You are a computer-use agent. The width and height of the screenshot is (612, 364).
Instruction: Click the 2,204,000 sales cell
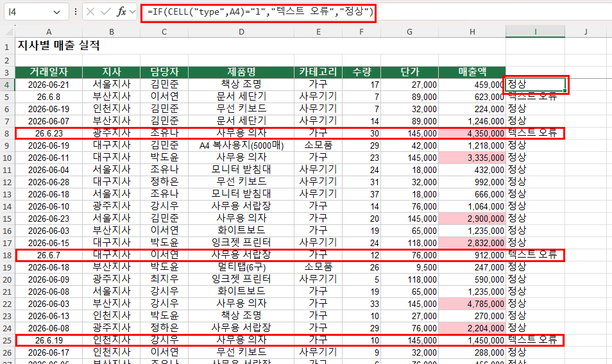(472, 328)
